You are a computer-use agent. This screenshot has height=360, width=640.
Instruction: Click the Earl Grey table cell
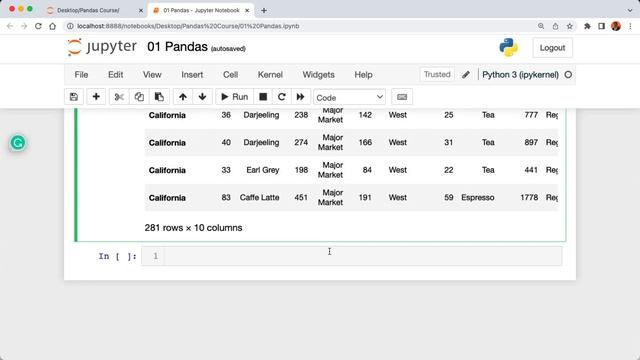263,170
